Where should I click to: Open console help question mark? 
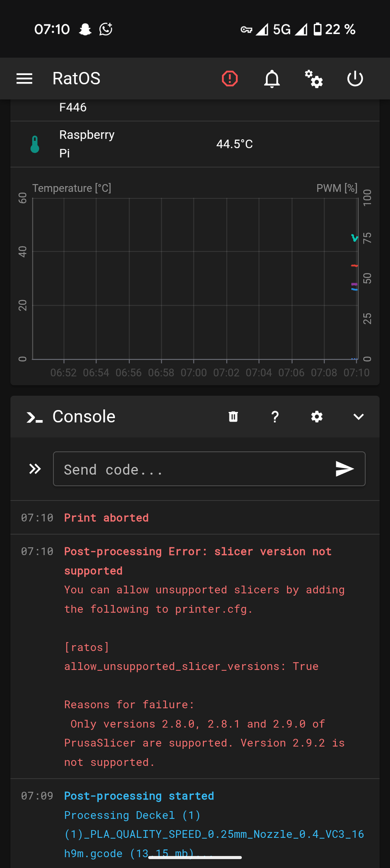tap(275, 417)
